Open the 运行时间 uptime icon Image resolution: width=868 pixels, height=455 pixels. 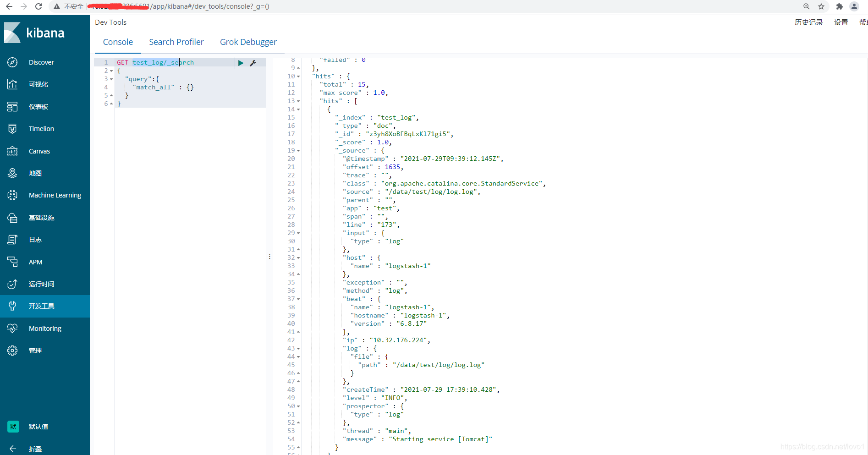coord(12,284)
